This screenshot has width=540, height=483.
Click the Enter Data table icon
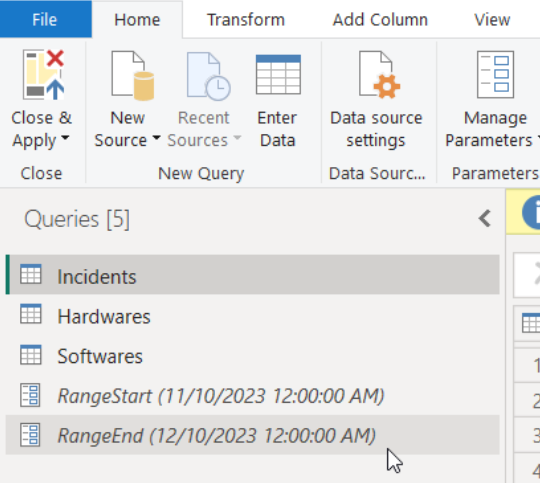point(278,74)
